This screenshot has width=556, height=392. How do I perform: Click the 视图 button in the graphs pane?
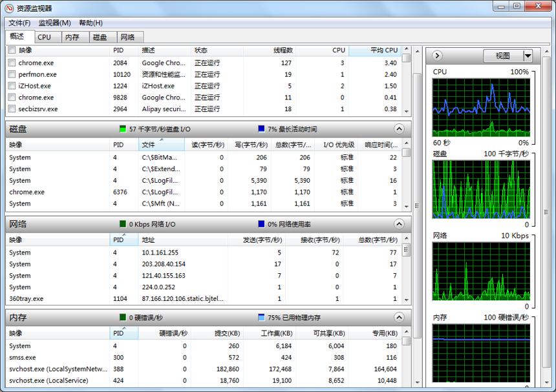point(503,56)
